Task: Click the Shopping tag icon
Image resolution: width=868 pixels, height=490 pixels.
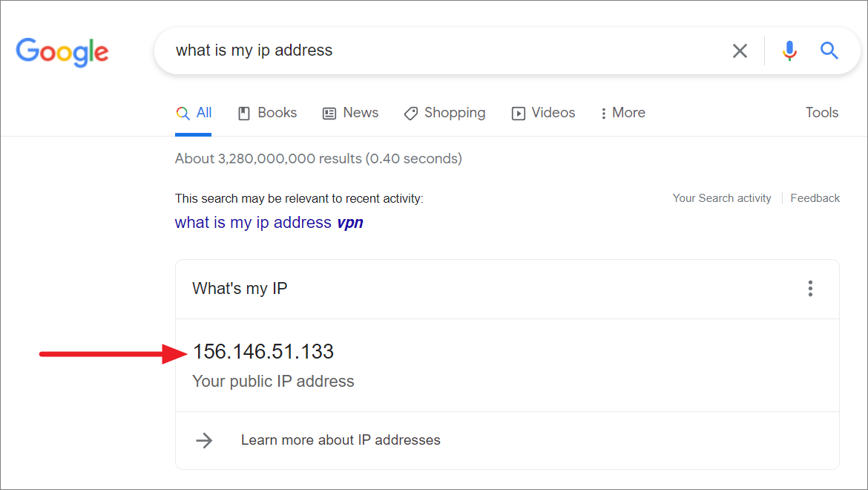Action: 410,114
